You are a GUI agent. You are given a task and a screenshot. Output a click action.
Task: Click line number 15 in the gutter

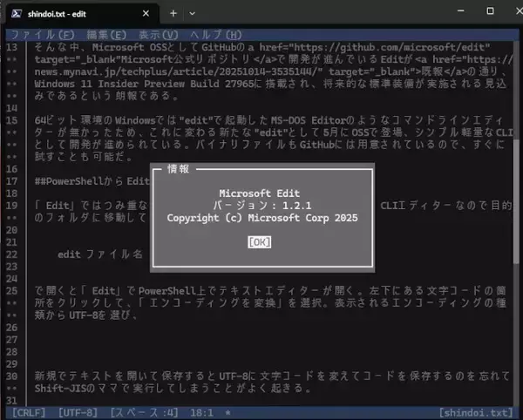point(11,120)
